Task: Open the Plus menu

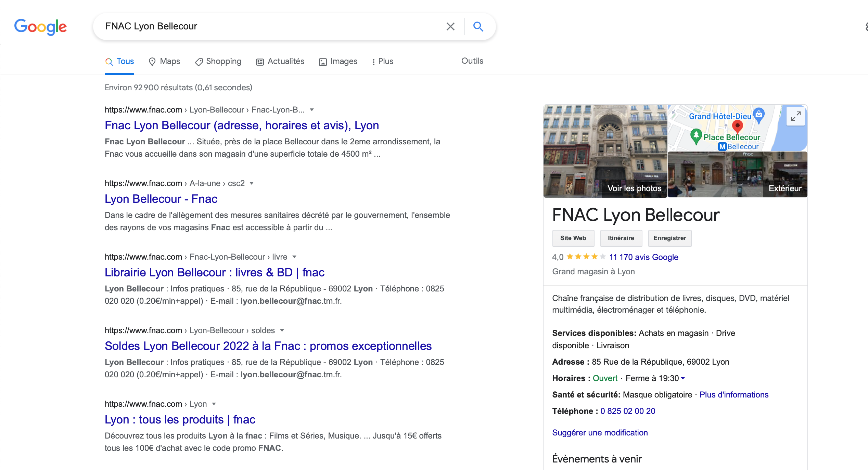Action: pos(383,61)
